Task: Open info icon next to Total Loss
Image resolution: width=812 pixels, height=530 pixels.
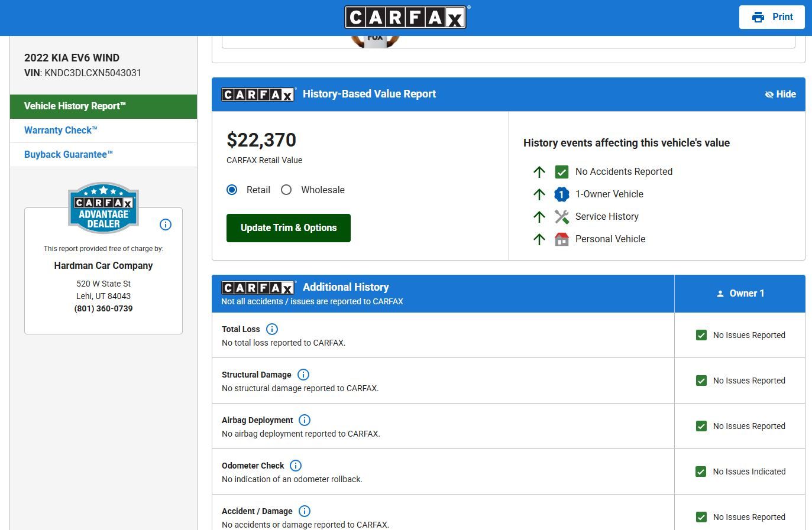Action: pos(272,329)
